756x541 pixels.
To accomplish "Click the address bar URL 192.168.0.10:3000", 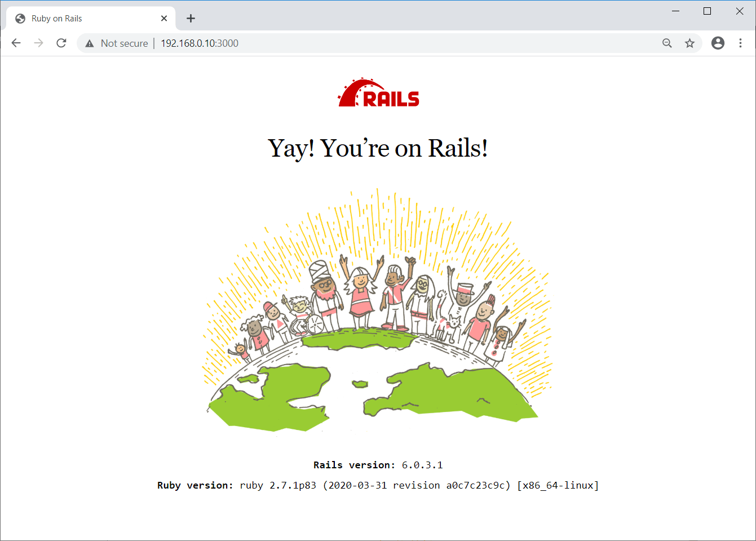I will coord(200,43).
